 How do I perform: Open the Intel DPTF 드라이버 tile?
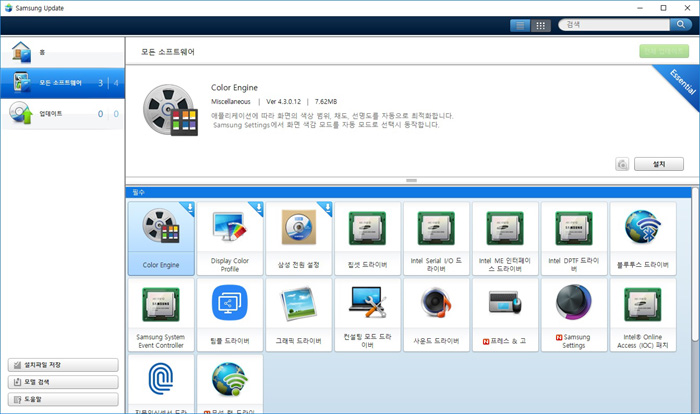[574, 238]
